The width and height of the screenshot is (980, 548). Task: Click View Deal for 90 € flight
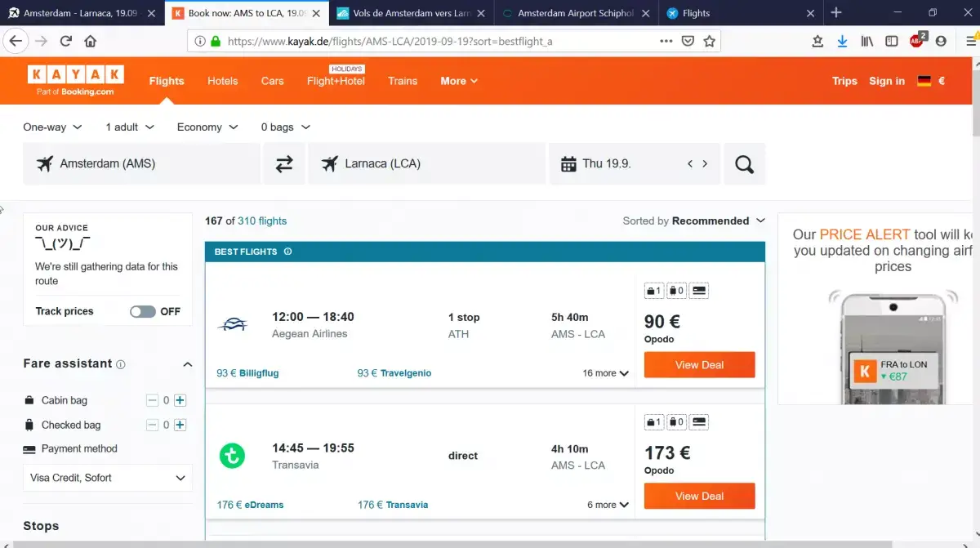(x=699, y=365)
